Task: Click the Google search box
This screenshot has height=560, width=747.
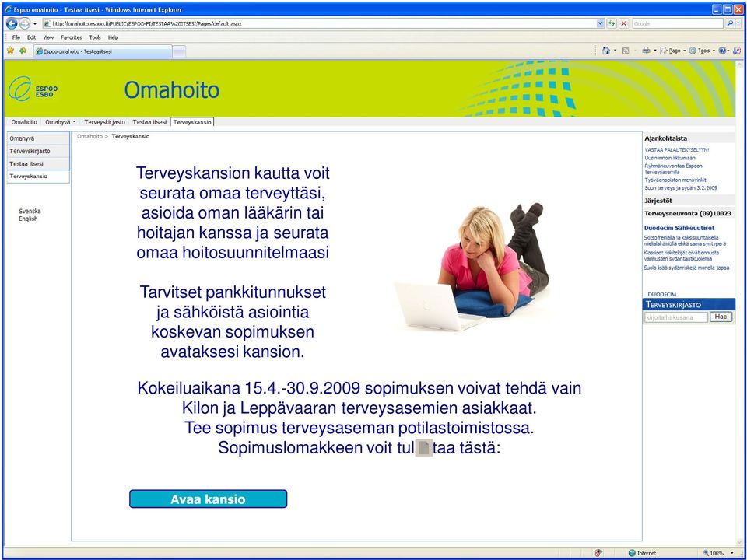Action: tap(677, 23)
